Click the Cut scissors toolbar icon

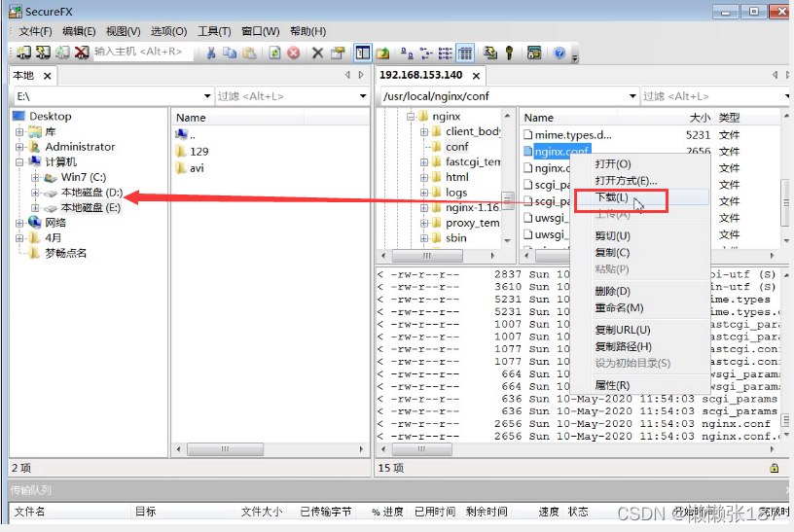(x=211, y=53)
